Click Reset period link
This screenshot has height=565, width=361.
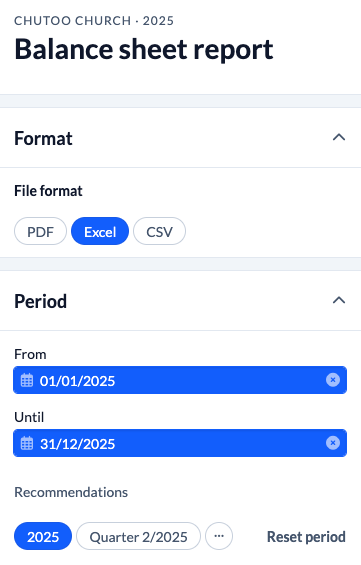[306, 537]
